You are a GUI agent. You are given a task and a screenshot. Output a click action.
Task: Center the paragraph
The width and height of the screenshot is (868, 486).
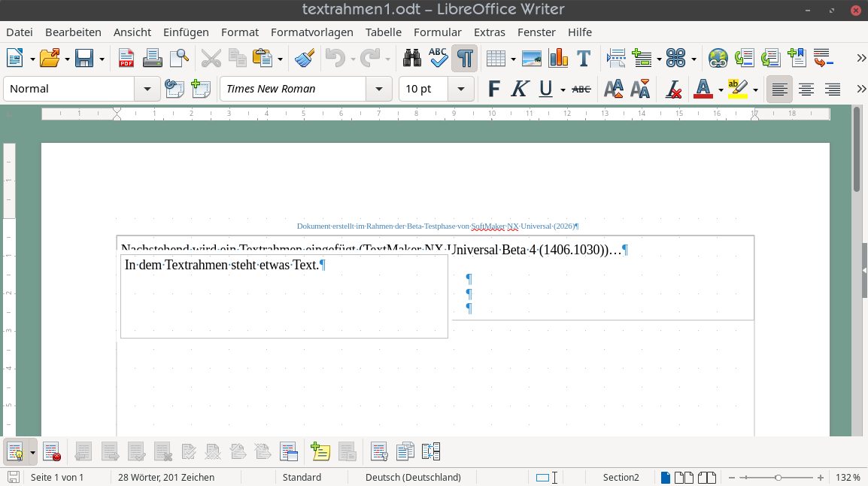[x=806, y=89]
